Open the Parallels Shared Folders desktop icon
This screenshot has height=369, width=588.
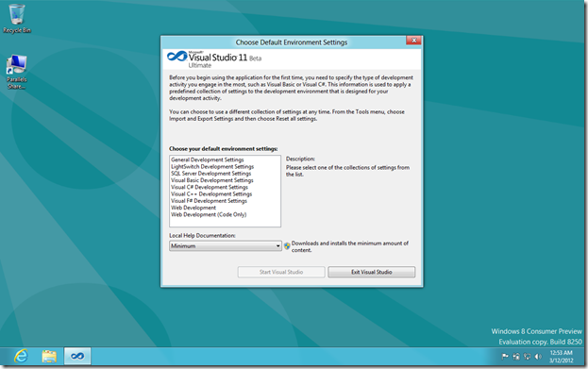16,72
